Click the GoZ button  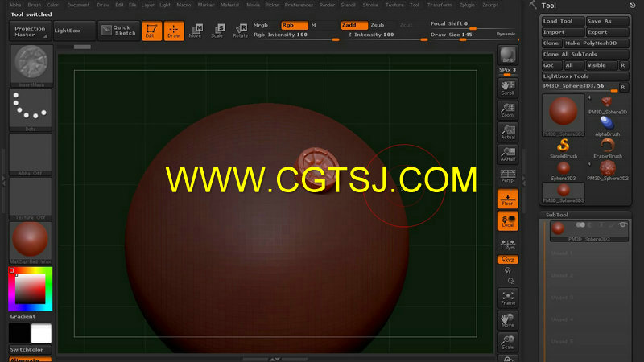[551, 65]
